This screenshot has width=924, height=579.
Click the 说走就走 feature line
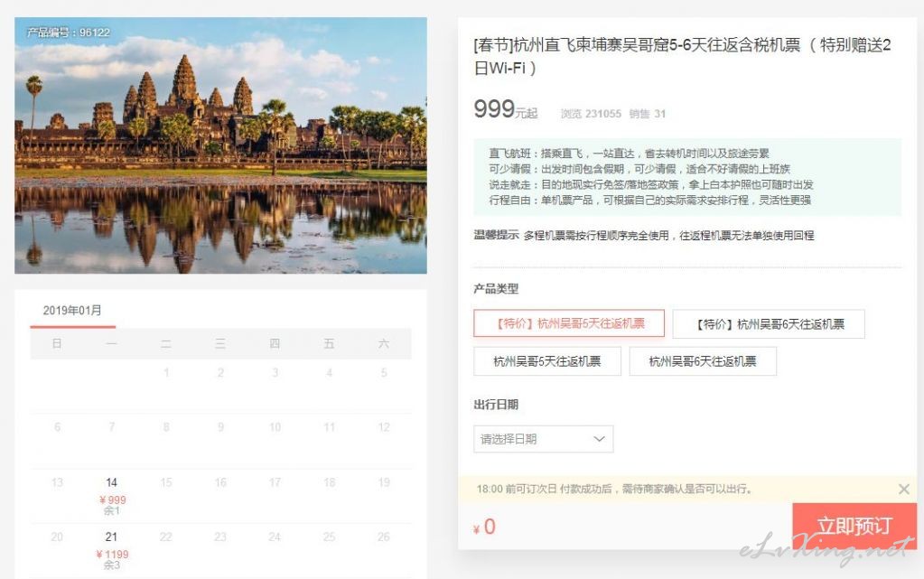click(650, 184)
